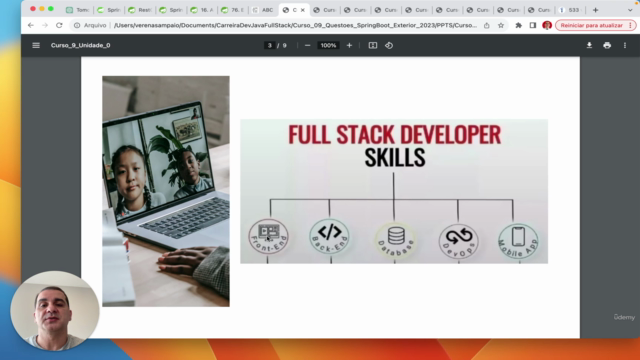Open a new browser tab
640x360 pixels.
(595, 10)
